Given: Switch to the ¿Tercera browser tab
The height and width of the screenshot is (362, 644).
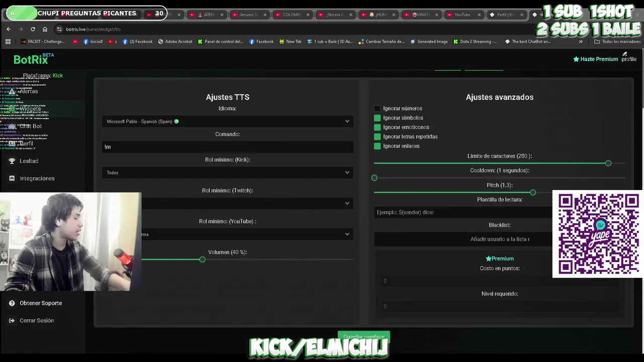Looking at the screenshot, I should 335,15.
